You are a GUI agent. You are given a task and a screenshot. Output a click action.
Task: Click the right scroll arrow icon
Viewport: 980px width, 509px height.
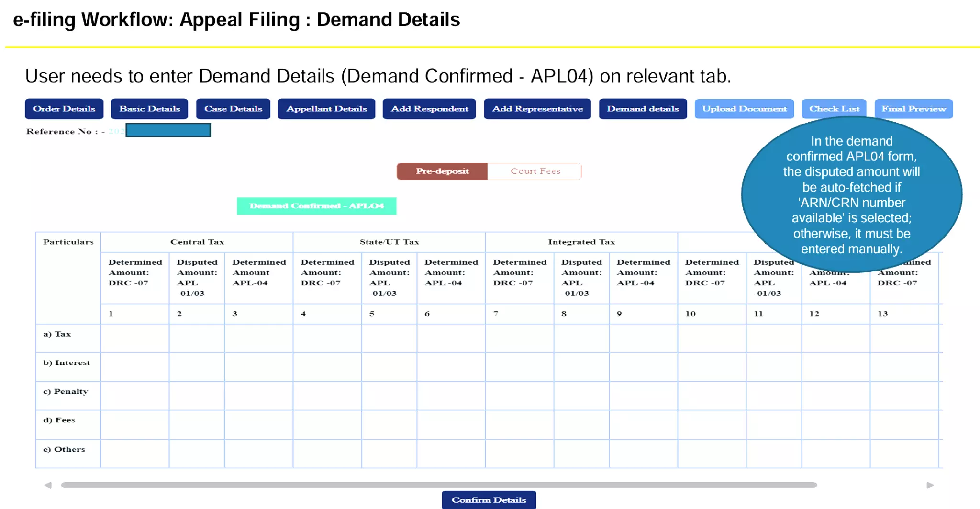point(930,485)
